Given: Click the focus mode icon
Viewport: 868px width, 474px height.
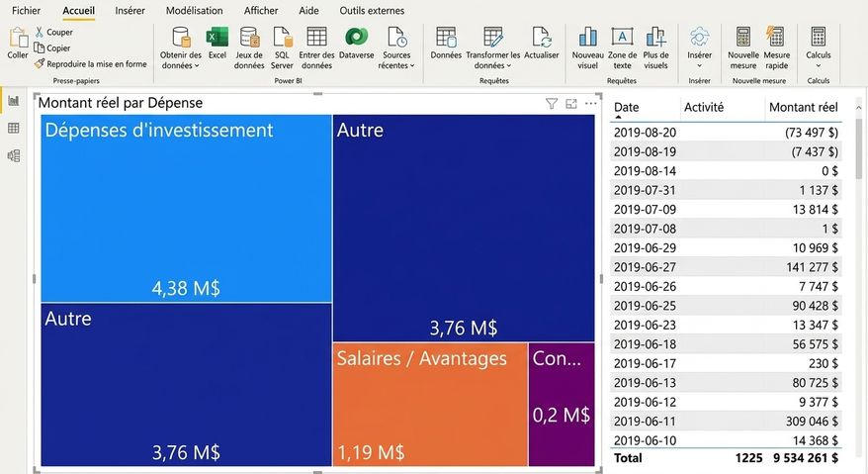Looking at the screenshot, I should tap(571, 103).
